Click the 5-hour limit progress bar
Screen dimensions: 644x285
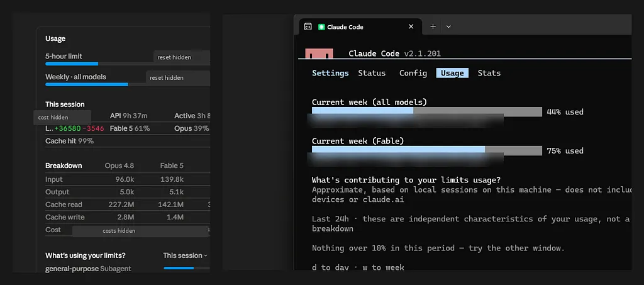coord(127,64)
